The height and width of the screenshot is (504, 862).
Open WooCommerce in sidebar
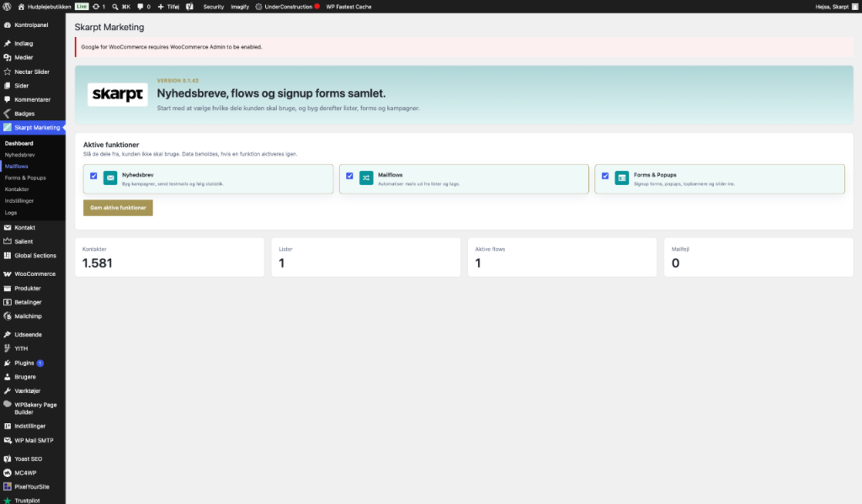[33, 273]
